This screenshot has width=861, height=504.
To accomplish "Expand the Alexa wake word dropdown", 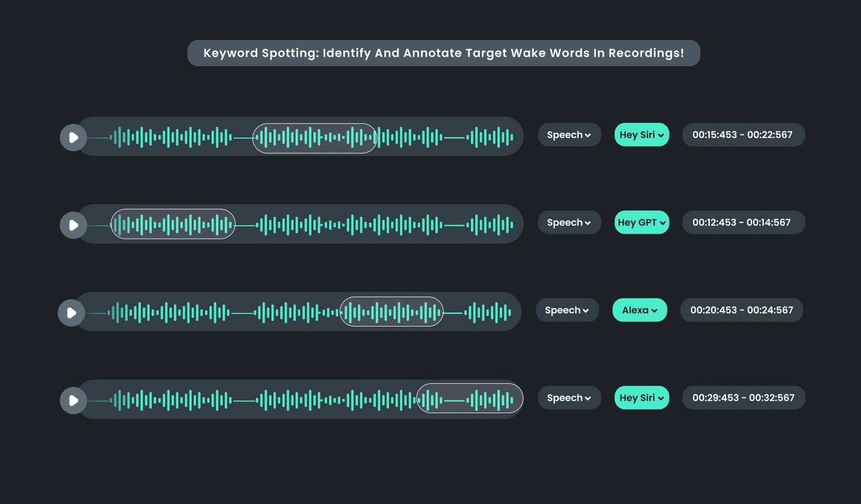I will (639, 310).
